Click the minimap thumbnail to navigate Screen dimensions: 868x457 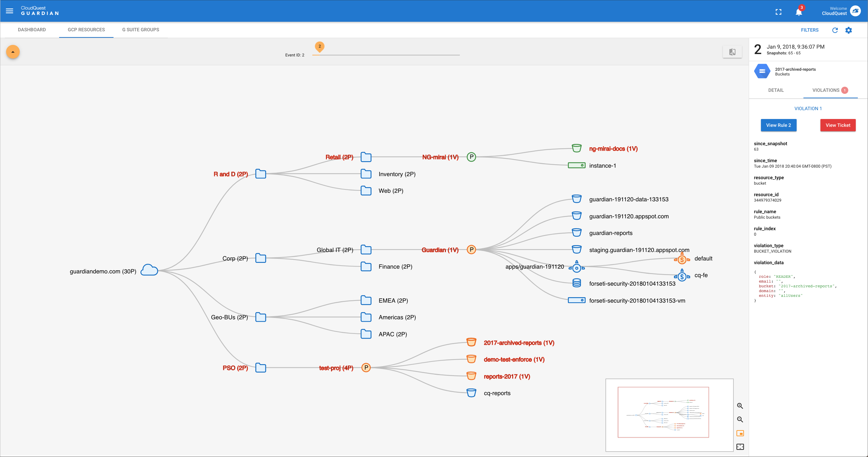(x=669, y=413)
